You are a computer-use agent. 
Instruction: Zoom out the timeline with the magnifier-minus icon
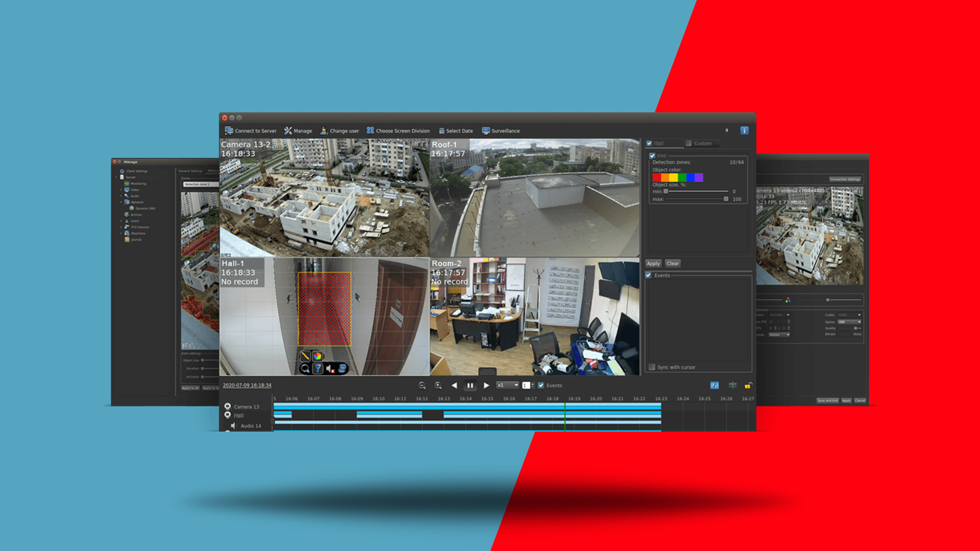point(422,386)
